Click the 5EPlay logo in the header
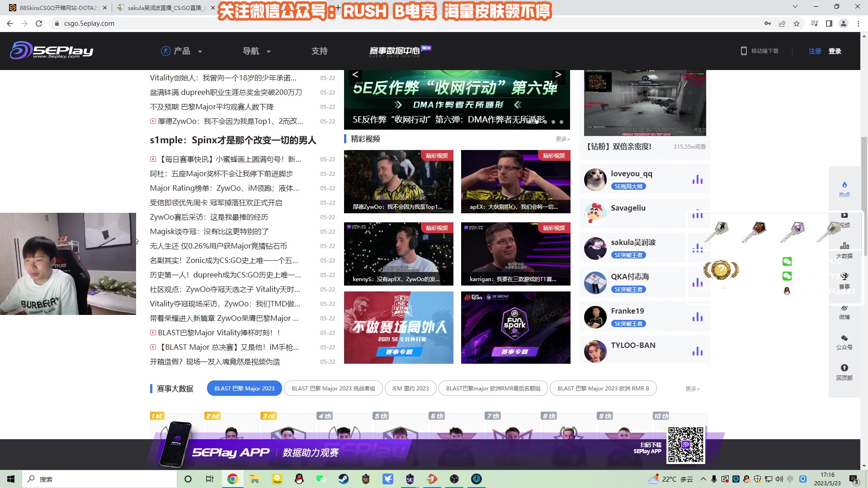 click(52, 50)
